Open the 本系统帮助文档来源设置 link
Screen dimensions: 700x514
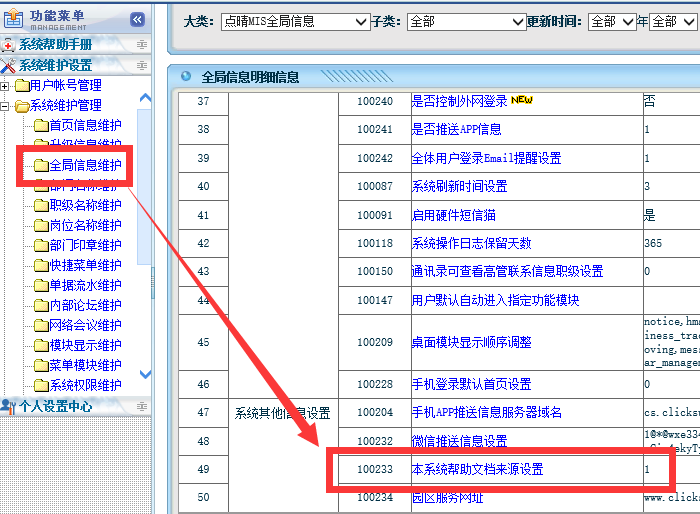tap(477, 469)
